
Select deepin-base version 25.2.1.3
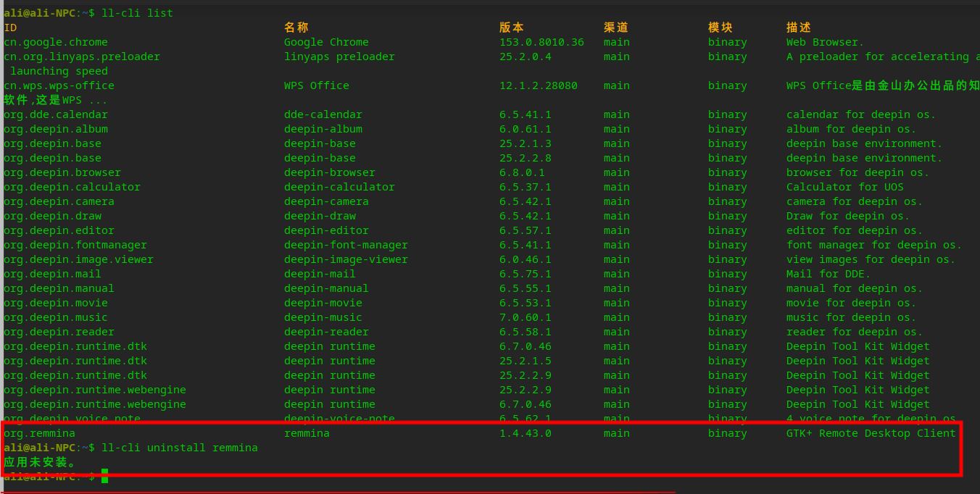tap(525, 143)
